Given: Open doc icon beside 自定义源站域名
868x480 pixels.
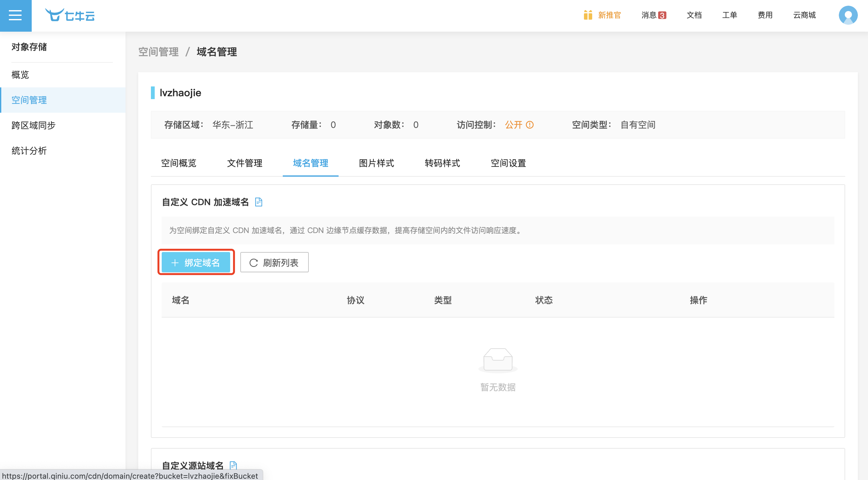Looking at the screenshot, I should pos(233,465).
